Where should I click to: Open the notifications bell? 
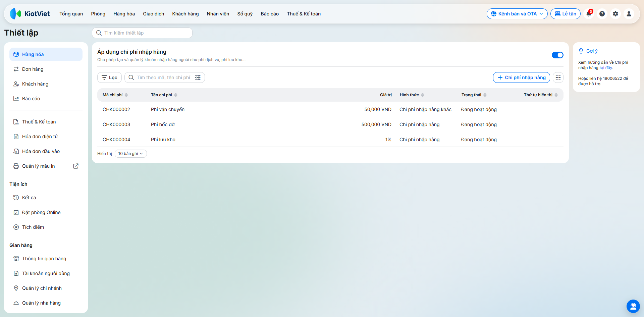coord(589,14)
